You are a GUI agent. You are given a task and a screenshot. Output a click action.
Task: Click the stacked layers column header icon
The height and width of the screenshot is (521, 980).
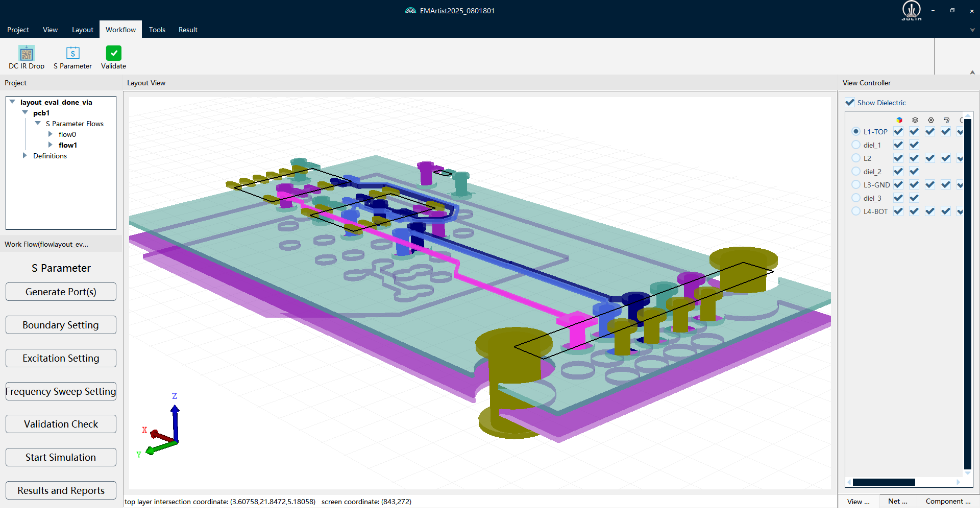915,120
